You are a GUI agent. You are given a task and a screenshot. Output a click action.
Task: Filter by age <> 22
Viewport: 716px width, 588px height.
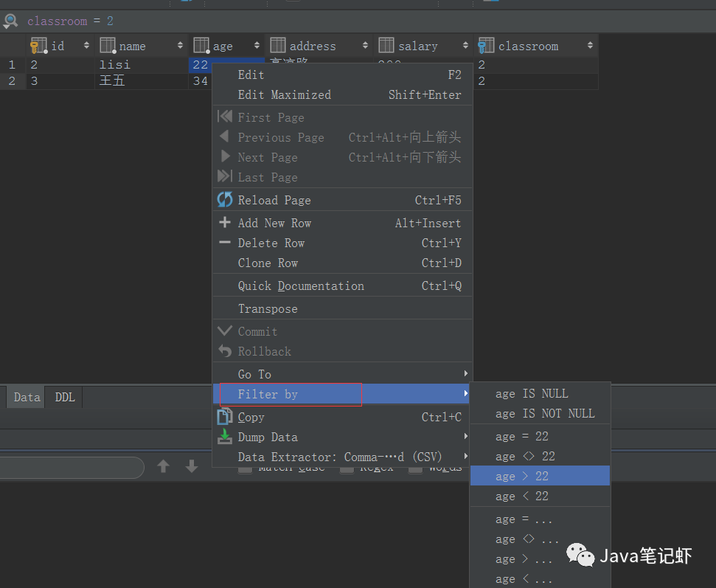click(541, 457)
